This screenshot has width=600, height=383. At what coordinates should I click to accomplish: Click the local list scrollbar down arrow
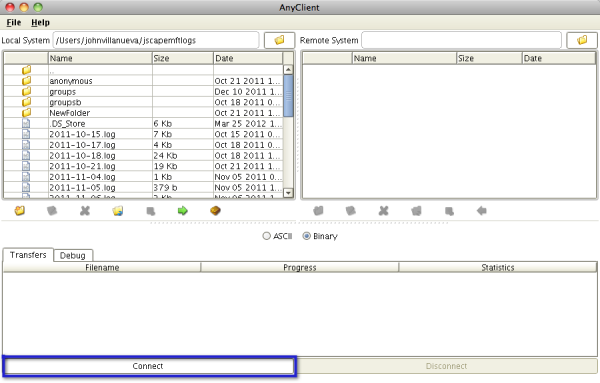pyautogui.click(x=288, y=193)
